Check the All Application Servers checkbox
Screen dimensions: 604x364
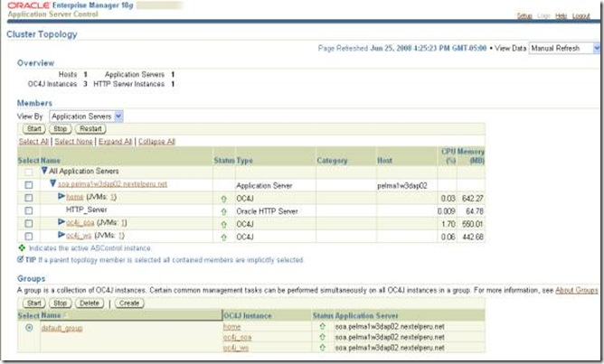tap(29, 172)
